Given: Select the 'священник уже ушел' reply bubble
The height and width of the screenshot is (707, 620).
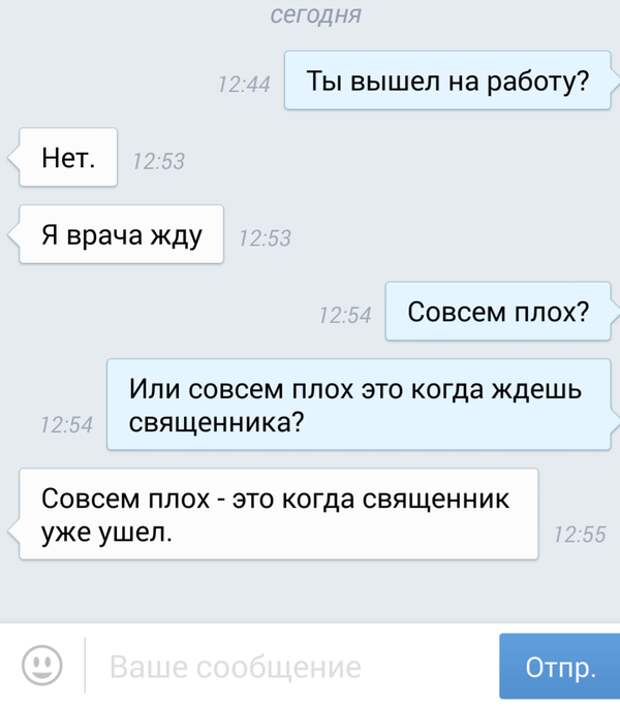Looking at the screenshot, I should (x=279, y=514).
